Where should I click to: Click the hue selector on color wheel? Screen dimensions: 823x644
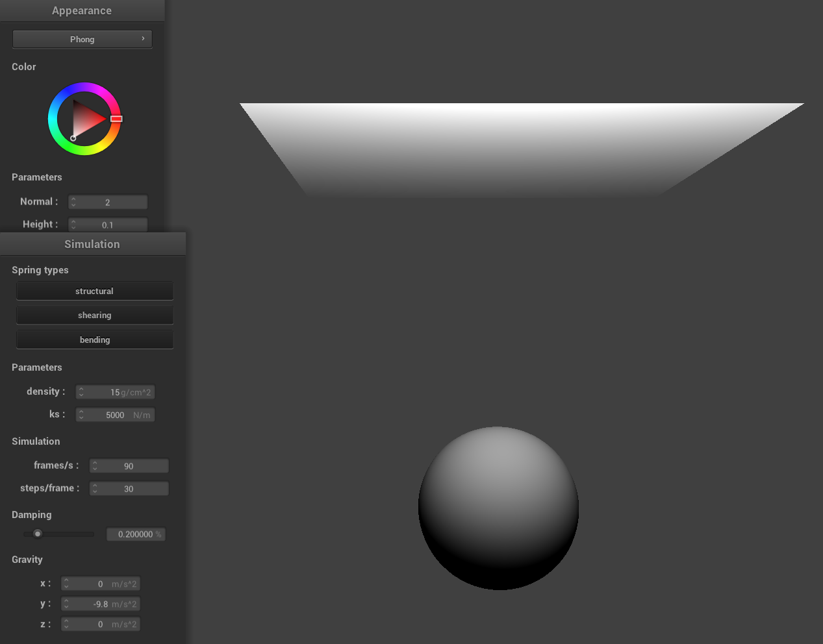tap(116, 119)
